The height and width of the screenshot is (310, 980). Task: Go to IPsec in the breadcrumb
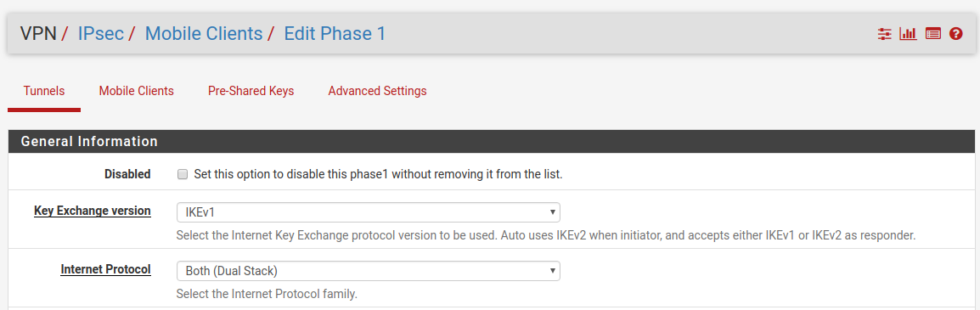[100, 34]
